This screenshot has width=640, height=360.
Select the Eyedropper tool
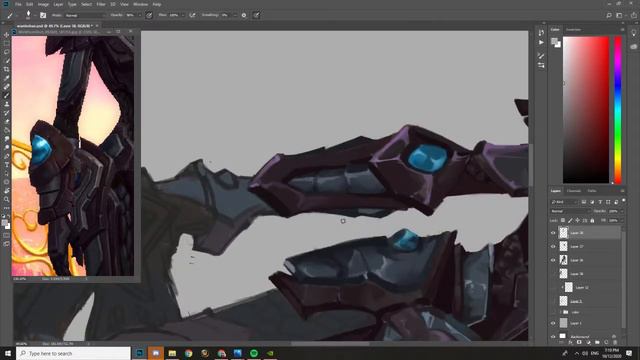(7, 78)
